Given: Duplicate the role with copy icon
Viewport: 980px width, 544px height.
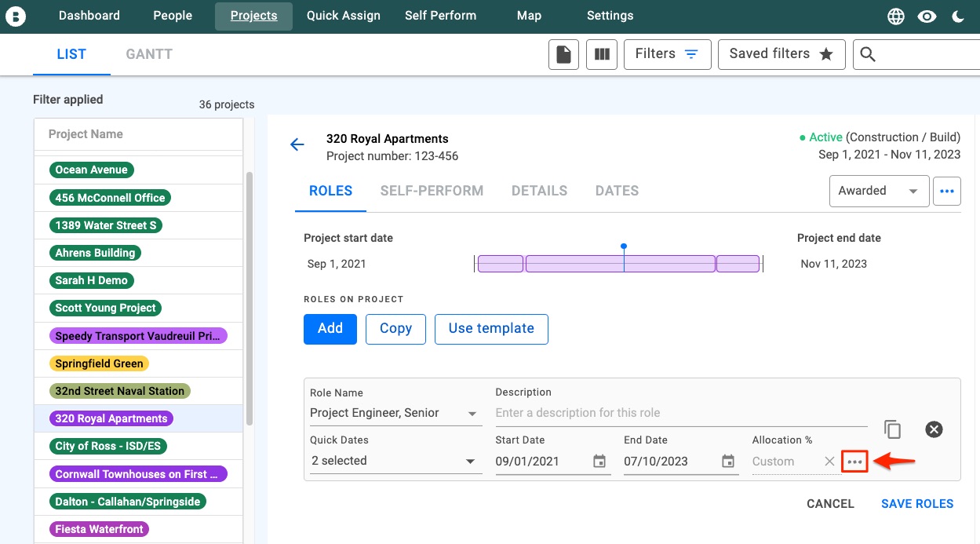Looking at the screenshot, I should click(892, 429).
